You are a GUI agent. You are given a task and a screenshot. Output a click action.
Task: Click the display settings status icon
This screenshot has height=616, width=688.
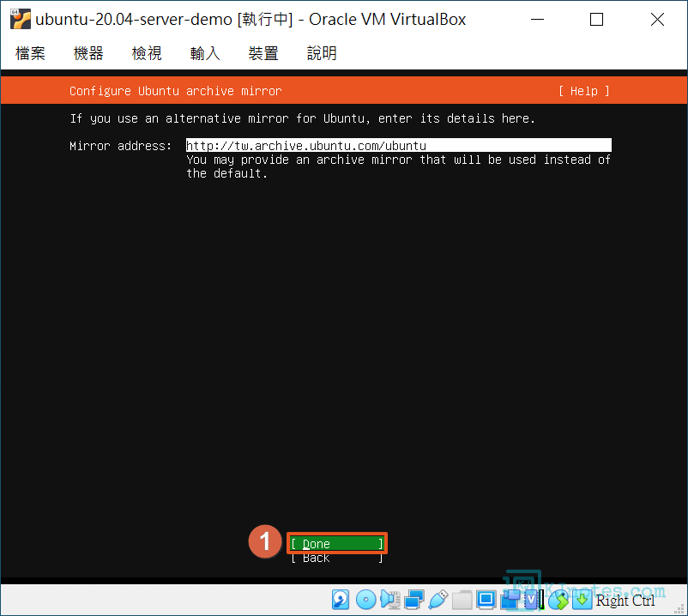[x=486, y=600]
